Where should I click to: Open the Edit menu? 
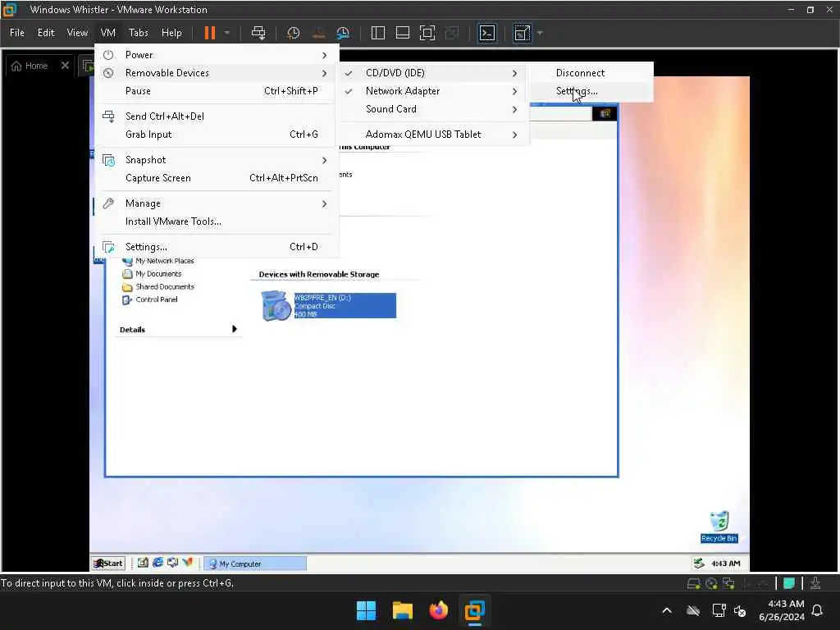click(46, 33)
